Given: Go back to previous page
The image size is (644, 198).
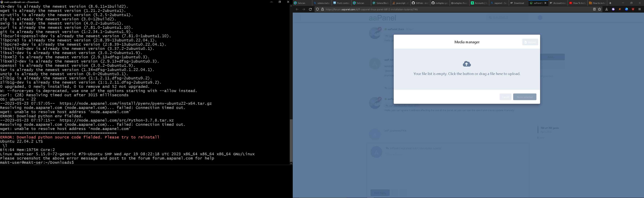Looking at the screenshot, I should (297, 9).
